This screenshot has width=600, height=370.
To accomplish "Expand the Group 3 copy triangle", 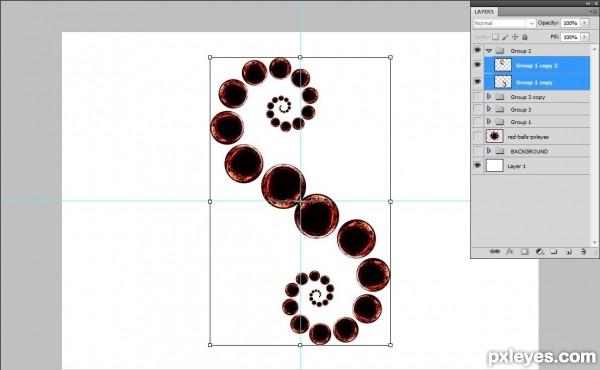I will 489,96.
